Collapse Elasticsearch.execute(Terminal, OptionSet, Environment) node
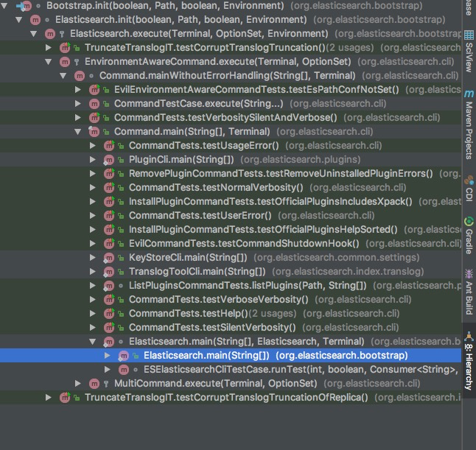The height and width of the screenshot is (450, 476). [x=33, y=33]
